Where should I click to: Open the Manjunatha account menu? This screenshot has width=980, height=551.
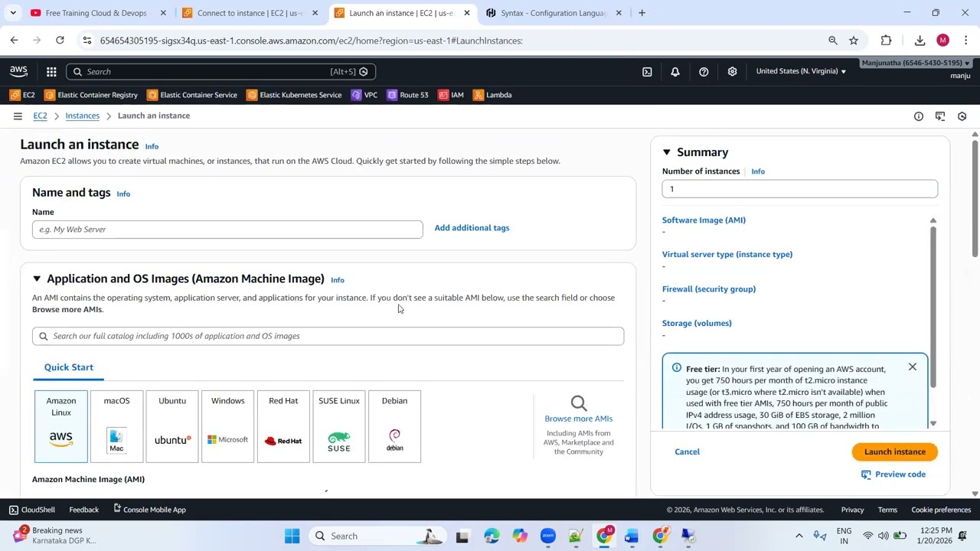(x=916, y=63)
